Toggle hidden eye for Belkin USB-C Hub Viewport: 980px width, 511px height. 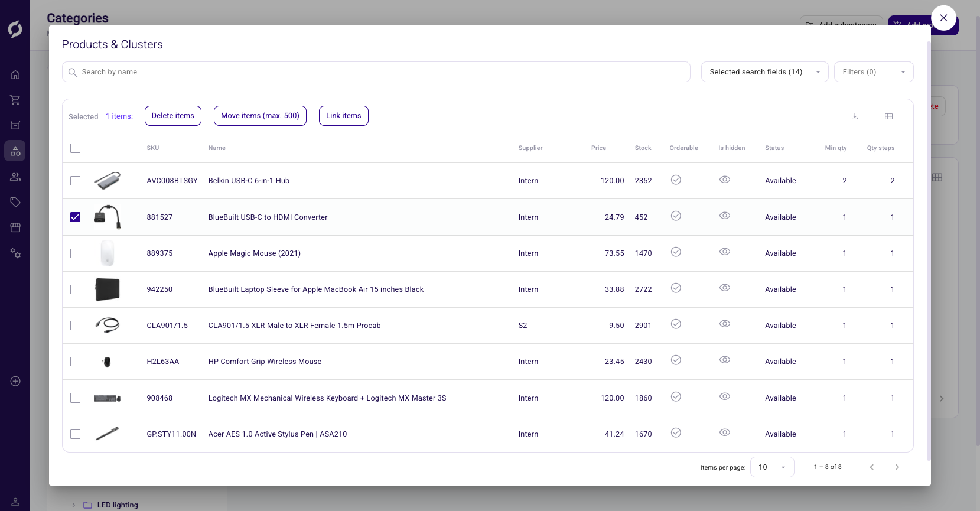click(725, 180)
